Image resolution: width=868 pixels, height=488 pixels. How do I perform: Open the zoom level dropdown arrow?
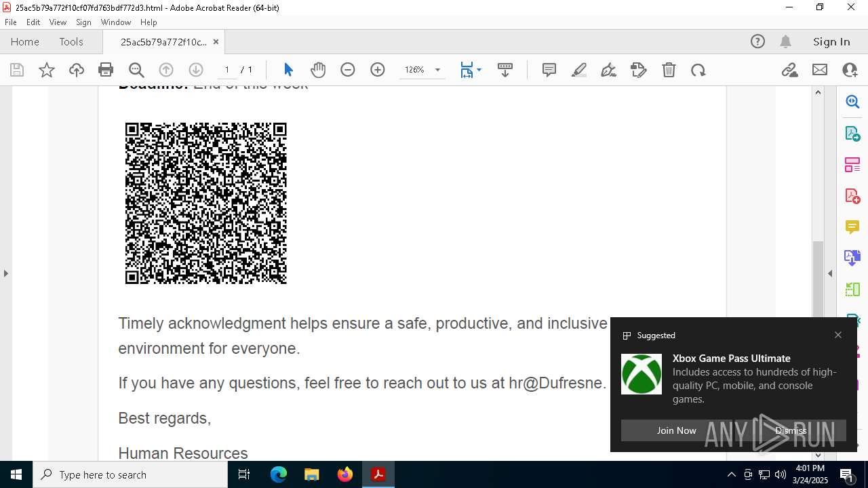[x=437, y=70]
